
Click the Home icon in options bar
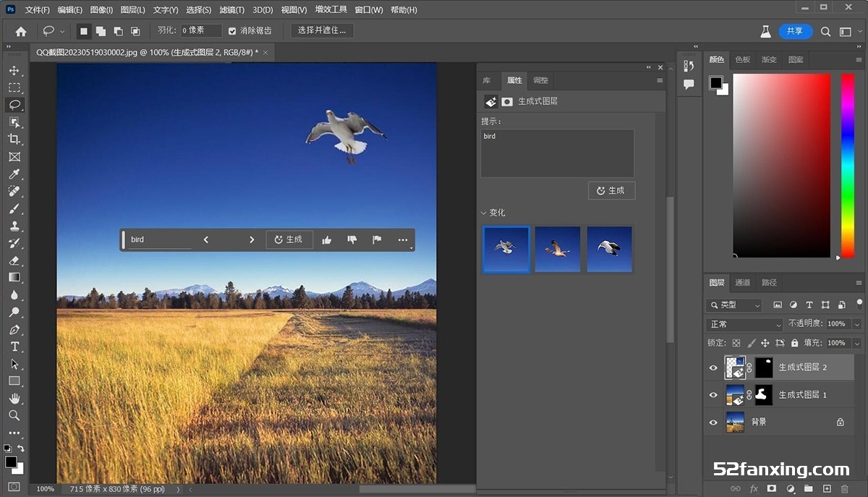coord(21,31)
